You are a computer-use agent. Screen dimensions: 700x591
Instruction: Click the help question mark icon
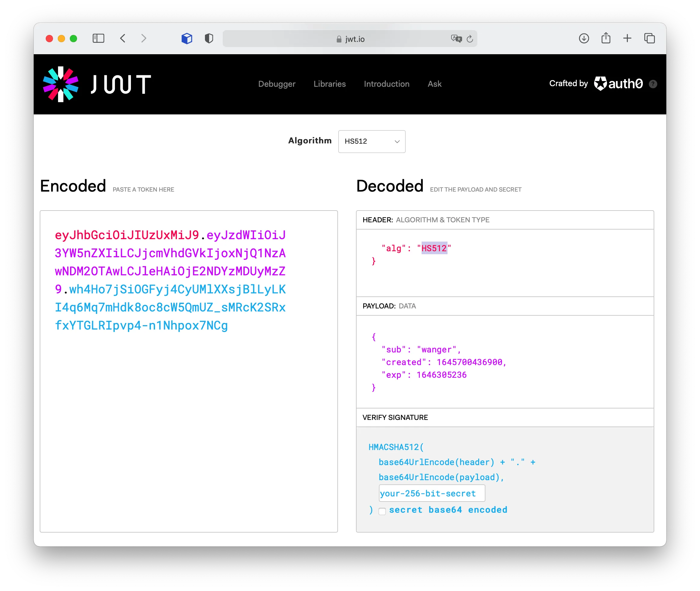653,84
